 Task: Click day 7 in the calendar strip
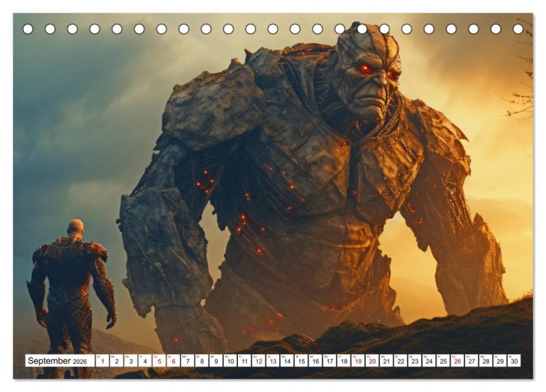tap(187, 361)
